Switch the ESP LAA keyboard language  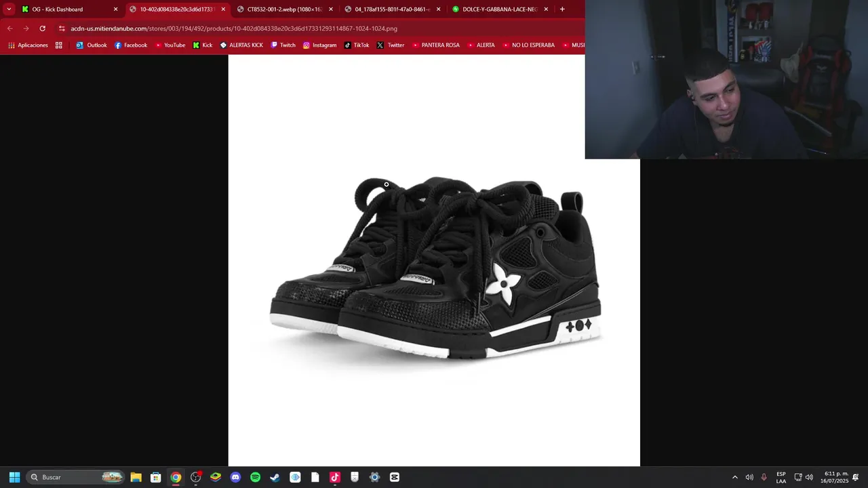(781, 477)
